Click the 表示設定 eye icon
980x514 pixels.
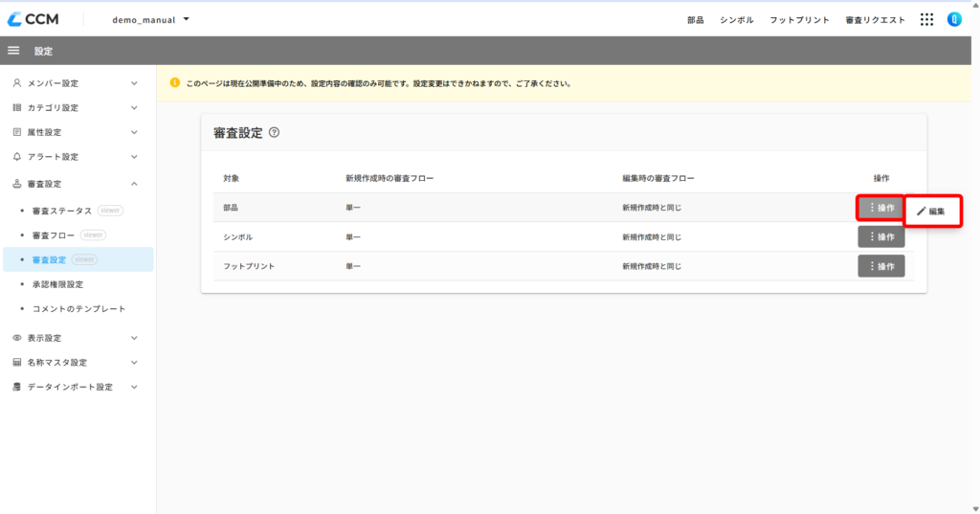coord(17,338)
